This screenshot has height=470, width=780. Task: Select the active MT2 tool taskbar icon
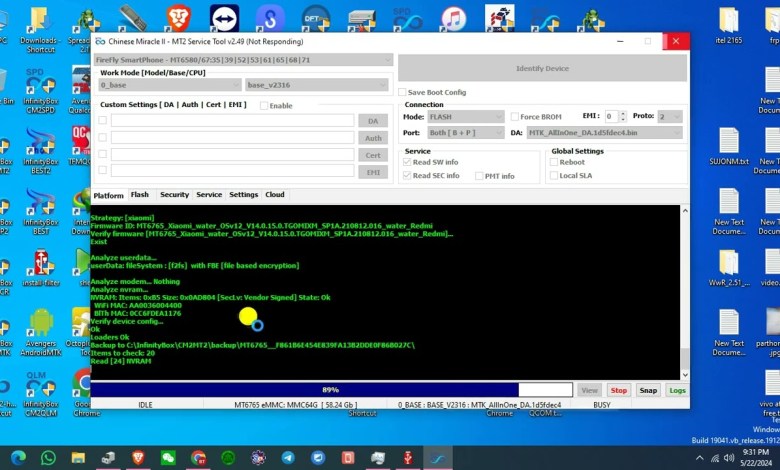point(438,458)
